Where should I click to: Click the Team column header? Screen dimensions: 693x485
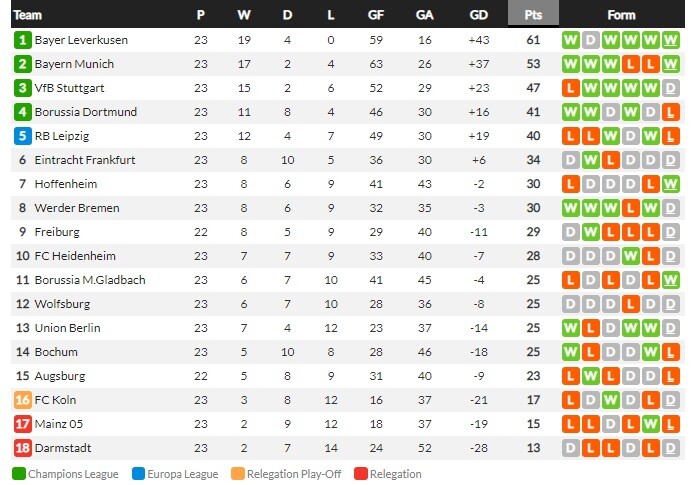click(x=27, y=15)
